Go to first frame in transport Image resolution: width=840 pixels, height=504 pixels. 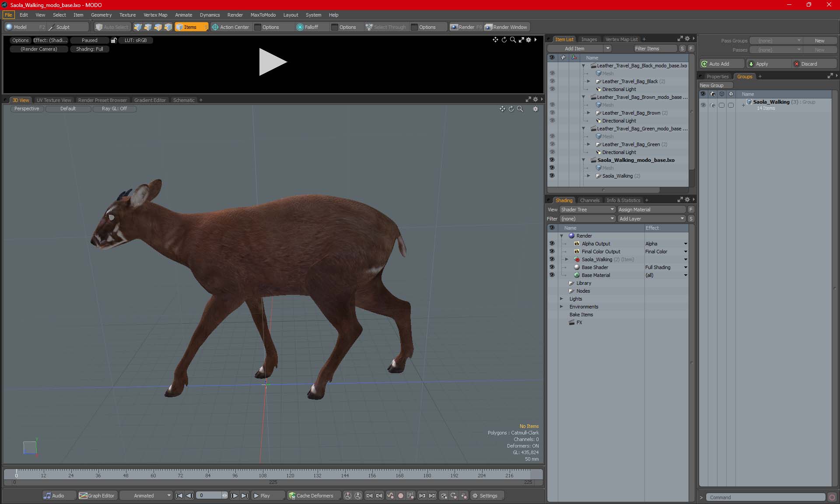[179, 496]
